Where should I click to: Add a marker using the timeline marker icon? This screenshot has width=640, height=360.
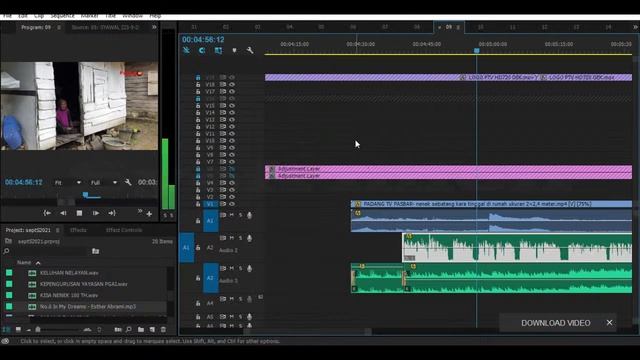pyautogui.click(x=234, y=50)
